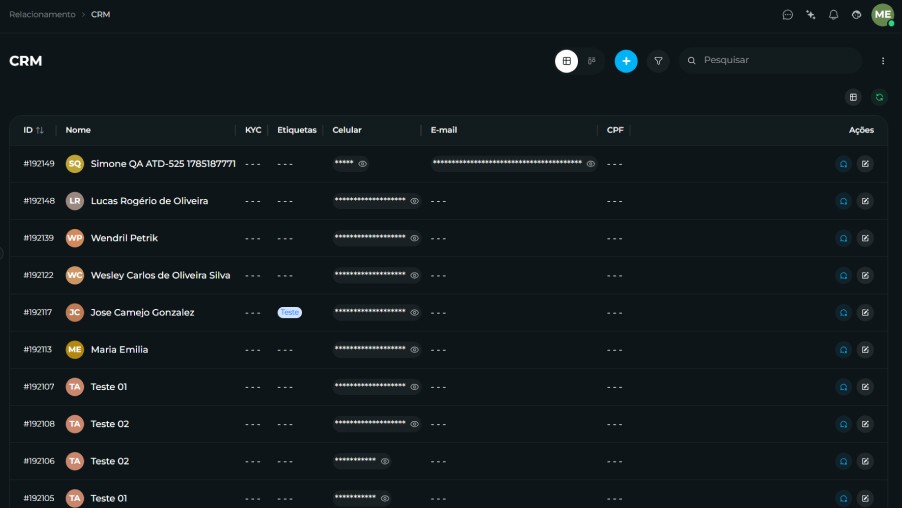Reveal phone for row #192107

(414, 387)
